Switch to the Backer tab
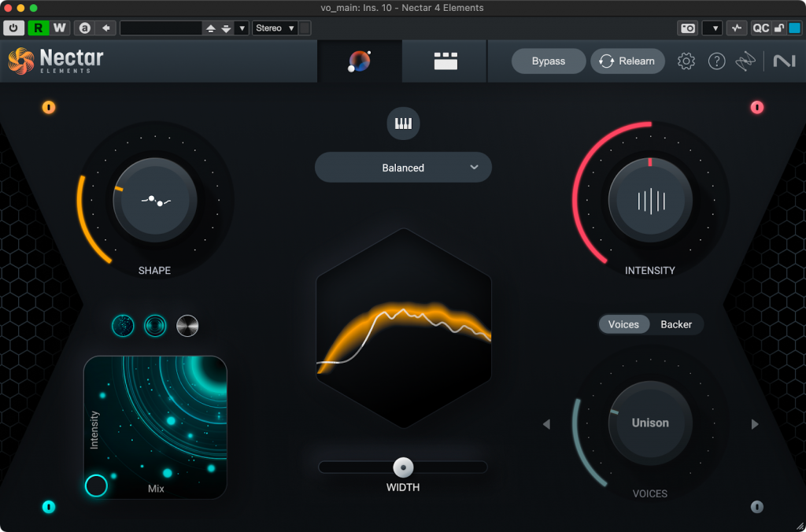The width and height of the screenshot is (806, 532). coord(675,324)
